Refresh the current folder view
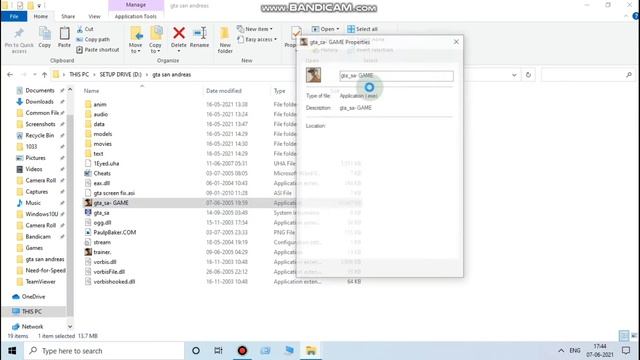The image size is (640, 360). [x=528, y=75]
